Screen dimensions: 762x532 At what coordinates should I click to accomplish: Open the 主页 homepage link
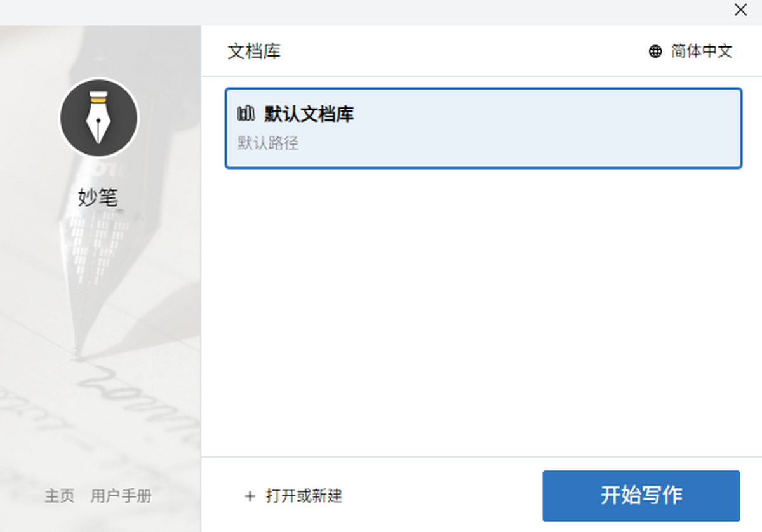click(x=59, y=496)
